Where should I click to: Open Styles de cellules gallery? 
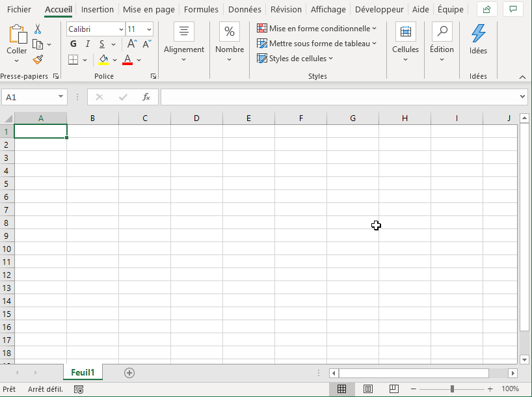click(295, 59)
